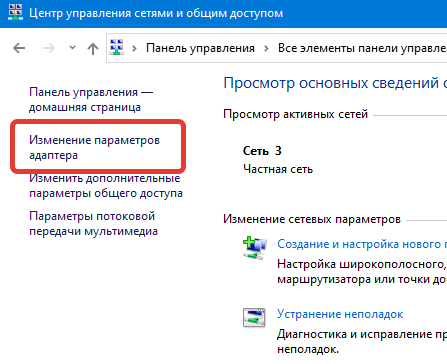Screen dimensions: 447x364
Task: Click Настройка широкополосного description text
Action: click(x=362, y=272)
